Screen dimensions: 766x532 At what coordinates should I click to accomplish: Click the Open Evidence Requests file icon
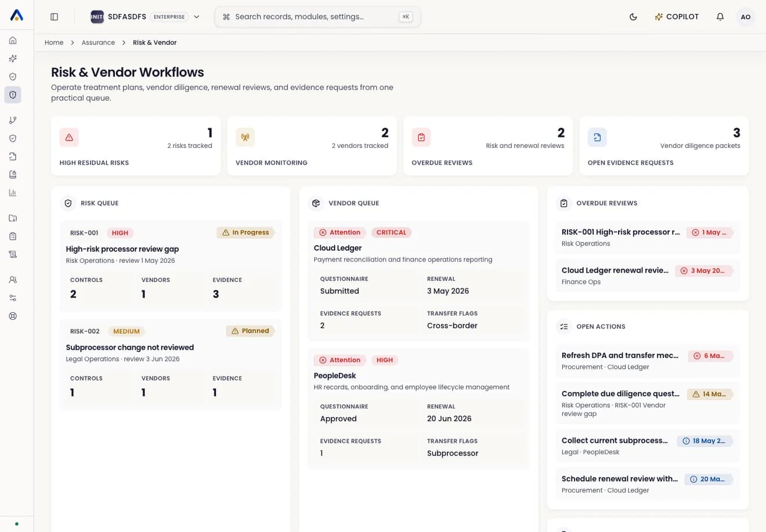click(597, 137)
